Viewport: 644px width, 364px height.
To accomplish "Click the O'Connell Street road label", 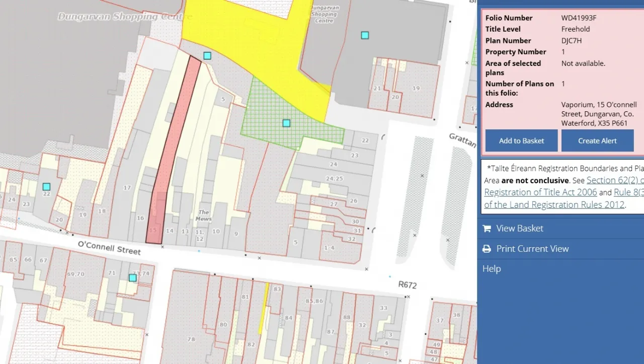I will pos(109,247).
